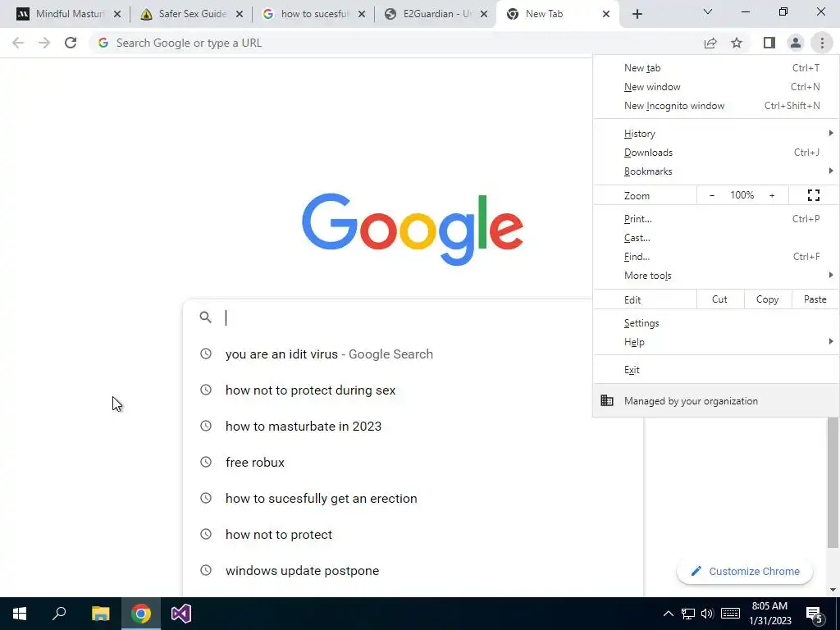840x630 pixels.
Task: Click the Customize Chrome button
Action: click(x=745, y=571)
